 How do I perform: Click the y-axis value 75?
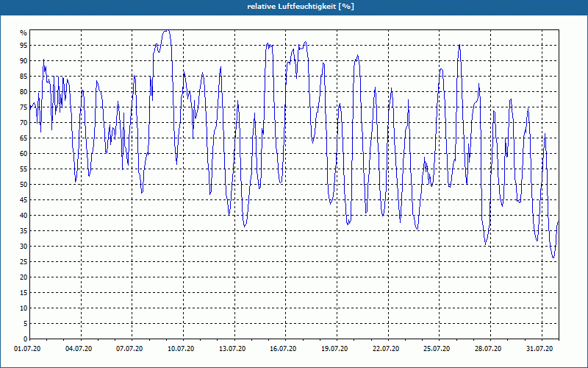click(24, 107)
